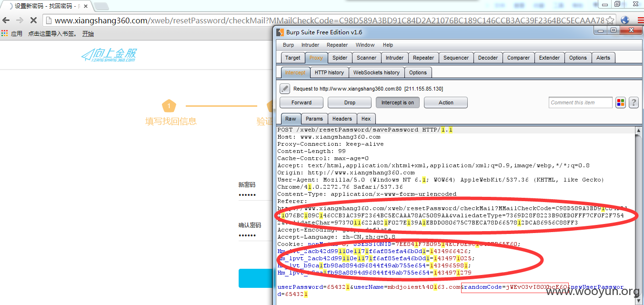This screenshot has height=305, width=644.
Task: Select the WebSockets history sub-tab
Action: (376, 72)
